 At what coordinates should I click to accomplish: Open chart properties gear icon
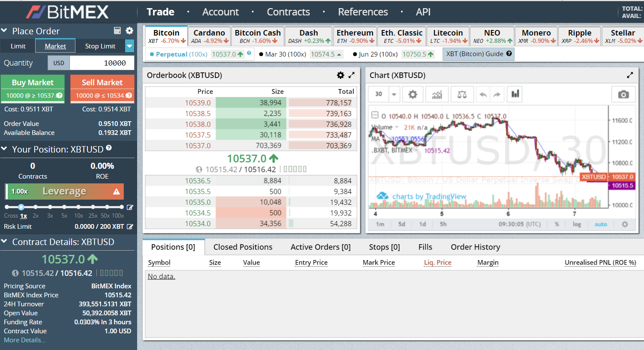click(413, 94)
